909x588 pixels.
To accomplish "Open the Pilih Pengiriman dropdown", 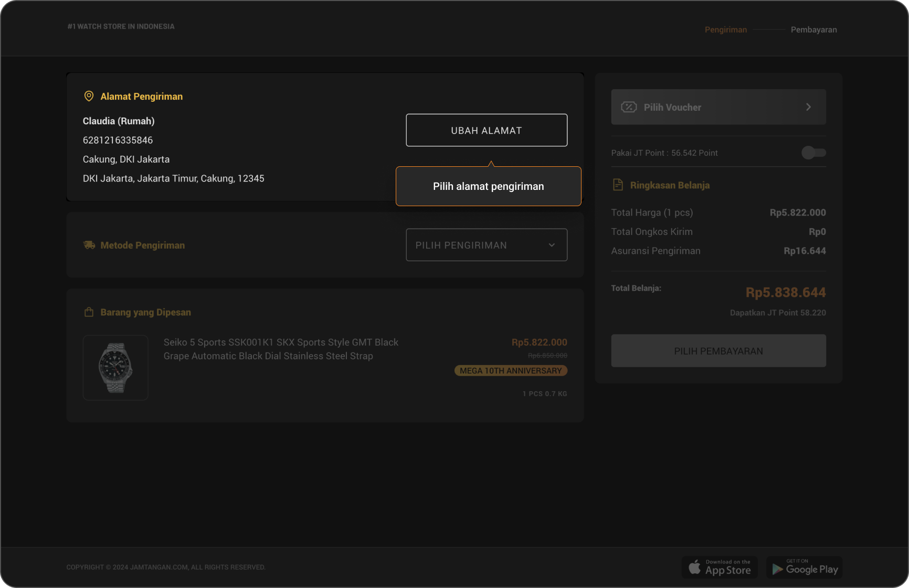I will coord(487,245).
